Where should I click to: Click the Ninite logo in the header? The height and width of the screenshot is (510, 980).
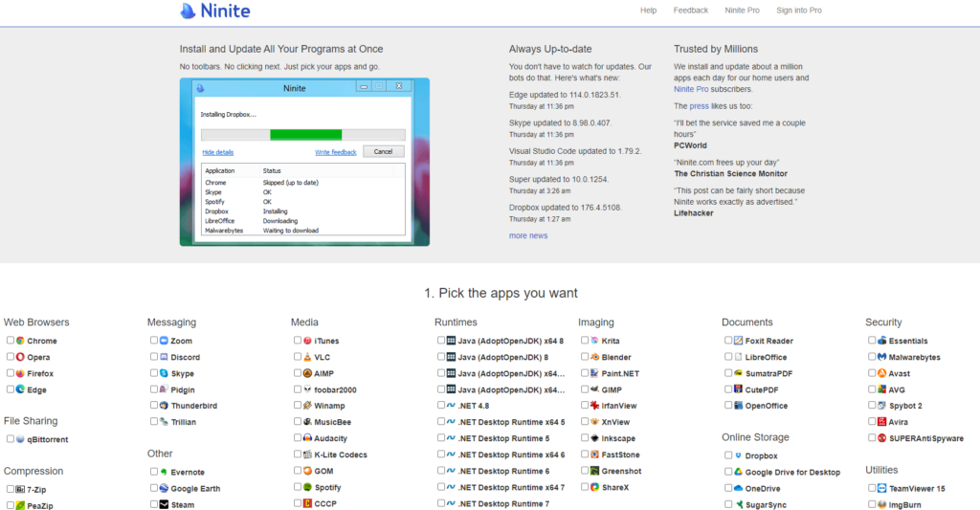215,11
